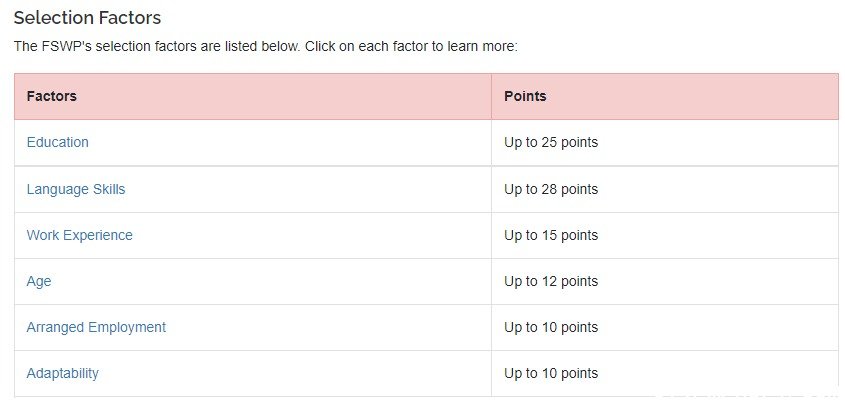
Task: Open the Education factor link
Action: point(58,142)
